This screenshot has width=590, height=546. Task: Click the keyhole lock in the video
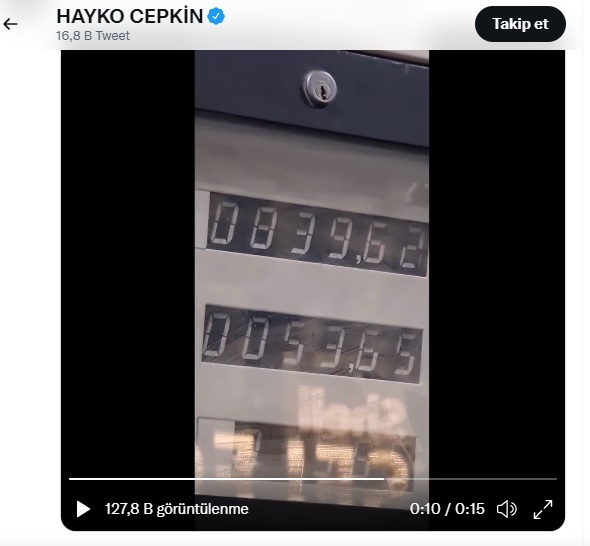coord(320,89)
